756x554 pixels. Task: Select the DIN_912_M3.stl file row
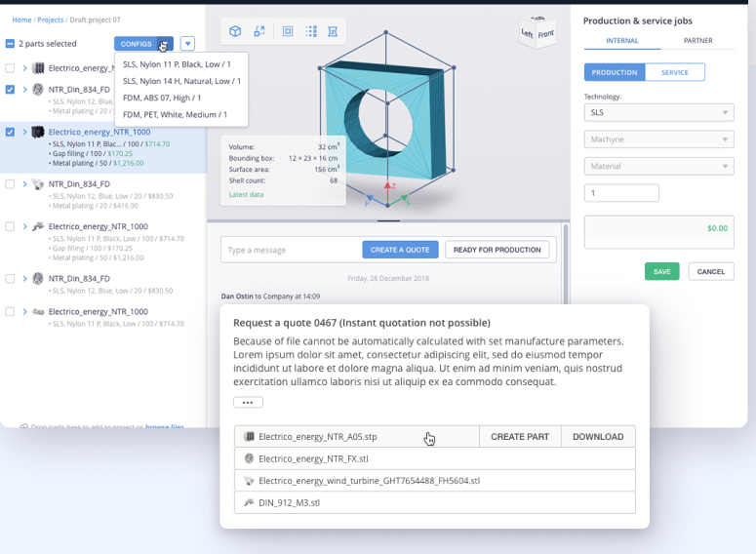point(434,502)
